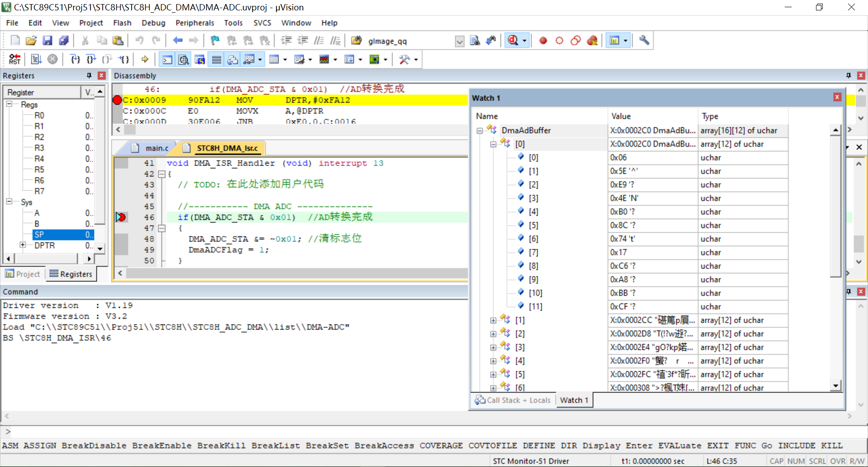Enable or disable the current breakpoint
The width and height of the screenshot is (868, 467).
click(x=559, y=41)
